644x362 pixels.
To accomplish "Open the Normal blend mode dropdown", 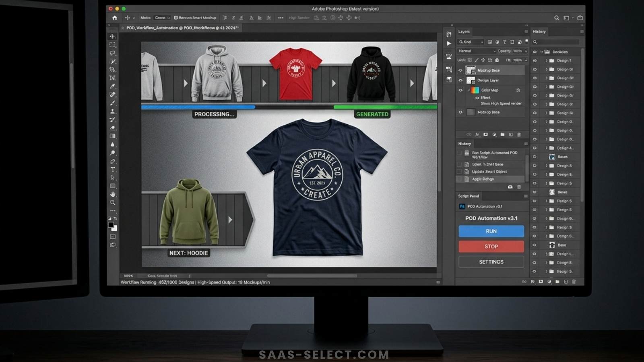I will point(477,51).
